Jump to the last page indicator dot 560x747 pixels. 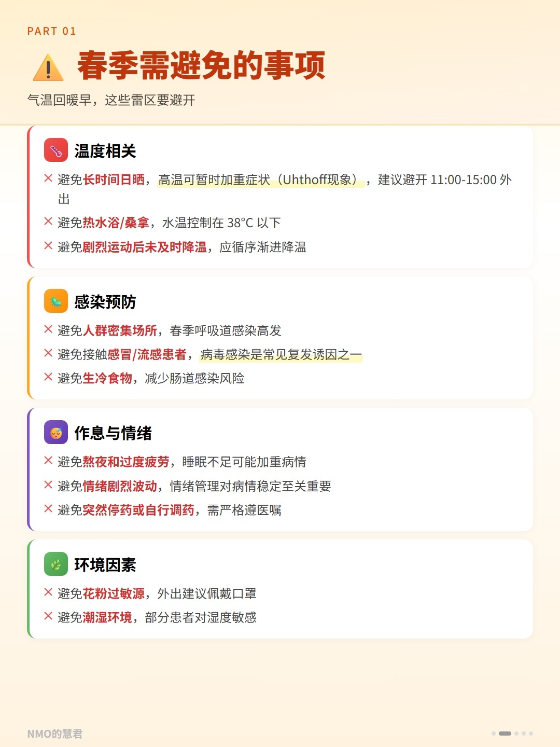pos(531,734)
